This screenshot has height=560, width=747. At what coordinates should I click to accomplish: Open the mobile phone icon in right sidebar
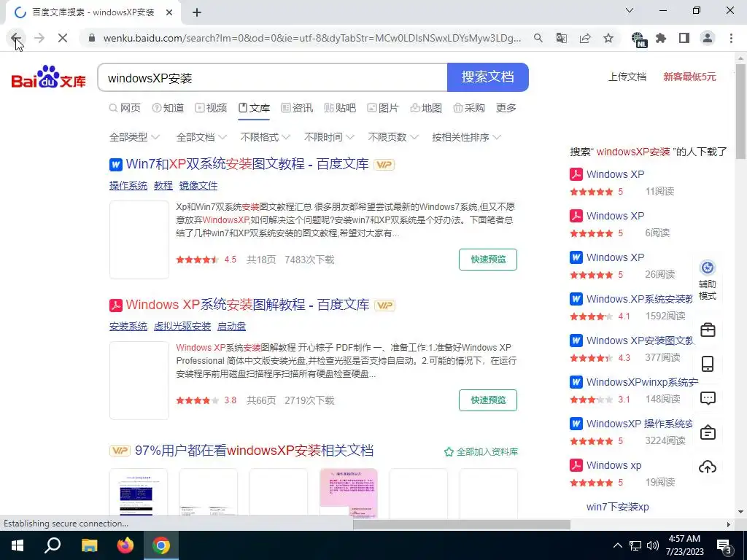click(708, 364)
